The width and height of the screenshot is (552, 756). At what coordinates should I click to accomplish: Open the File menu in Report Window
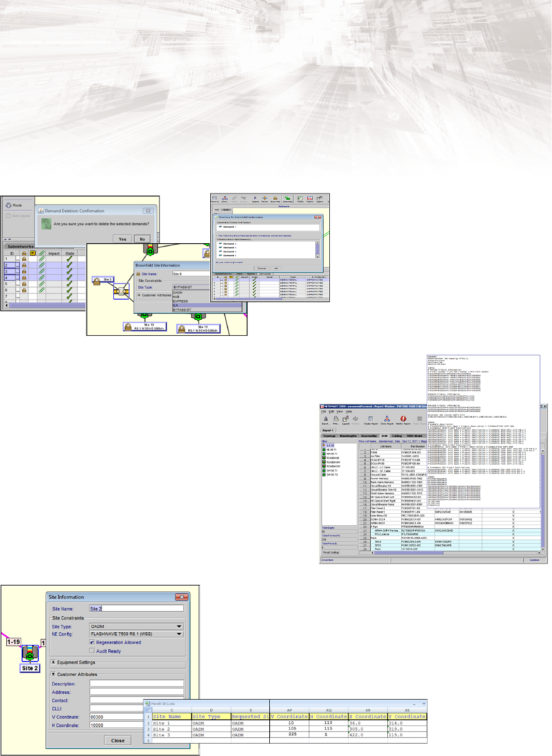pyautogui.click(x=324, y=412)
